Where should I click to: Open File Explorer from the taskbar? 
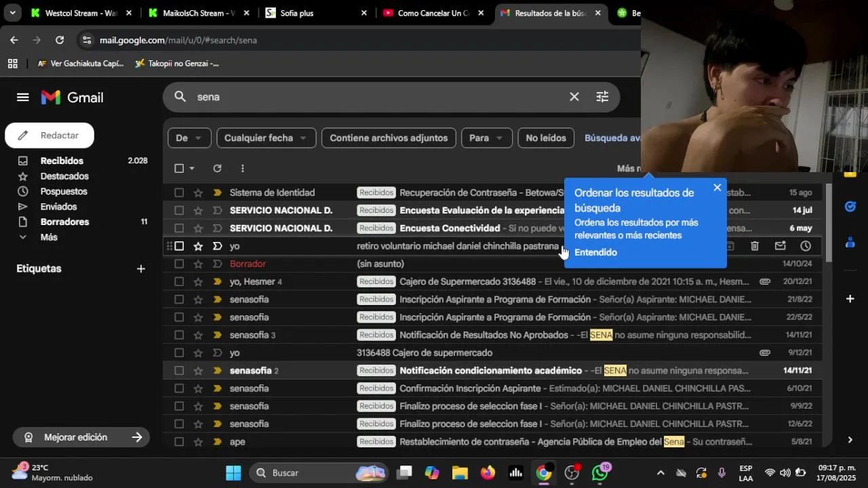[x=460, y=472]
